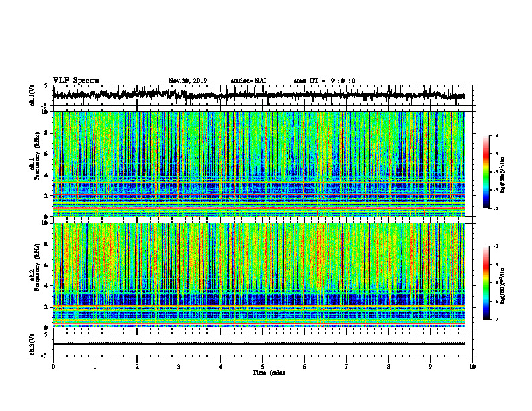Select the date text "Nov.30, 2019"
The image size is (532, 411).
(x=187, y=81)
